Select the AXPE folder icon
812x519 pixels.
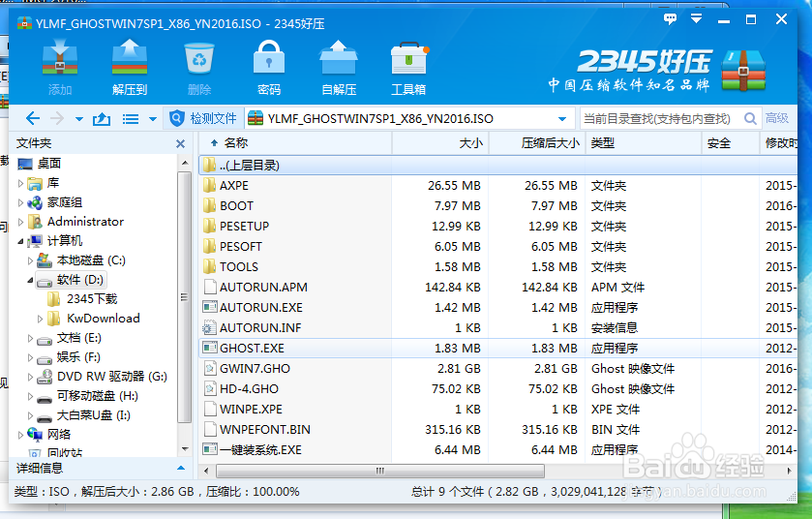[x=209, y=186]
